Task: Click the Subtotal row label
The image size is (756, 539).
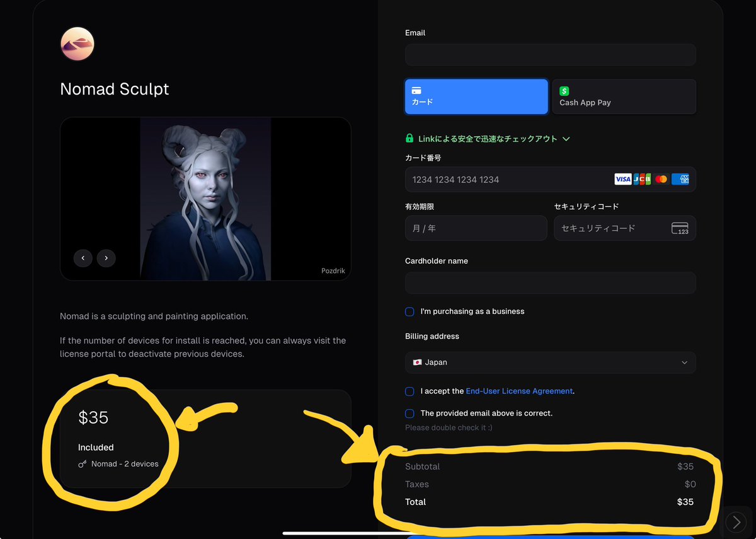Action: [423, 467]
